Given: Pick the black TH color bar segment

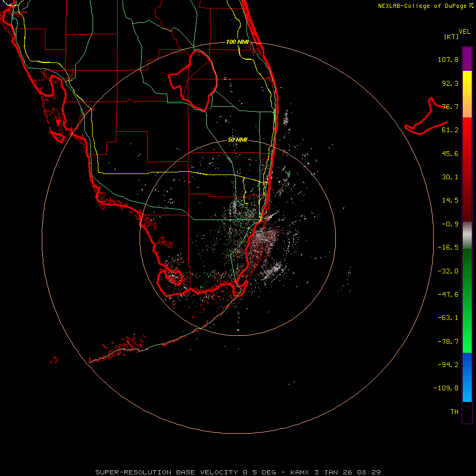Looking at the screenshot, I should click(467, 413).
